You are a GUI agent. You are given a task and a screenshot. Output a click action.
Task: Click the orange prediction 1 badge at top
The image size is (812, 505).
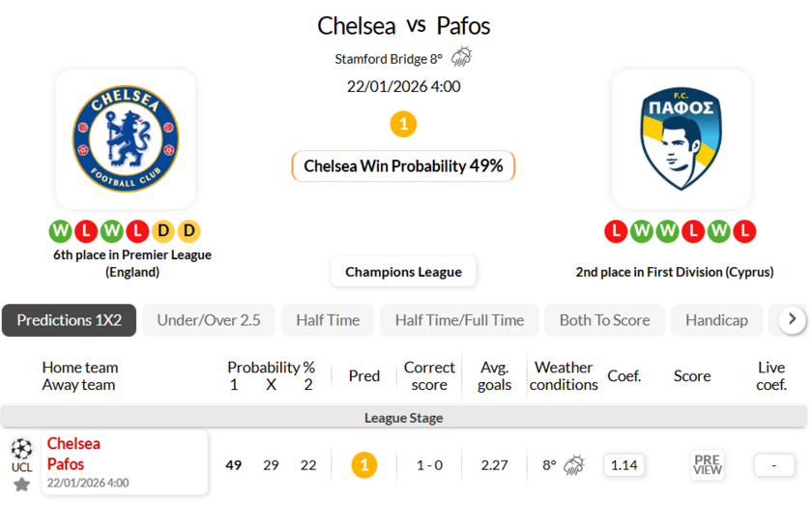tap(403, 124)
